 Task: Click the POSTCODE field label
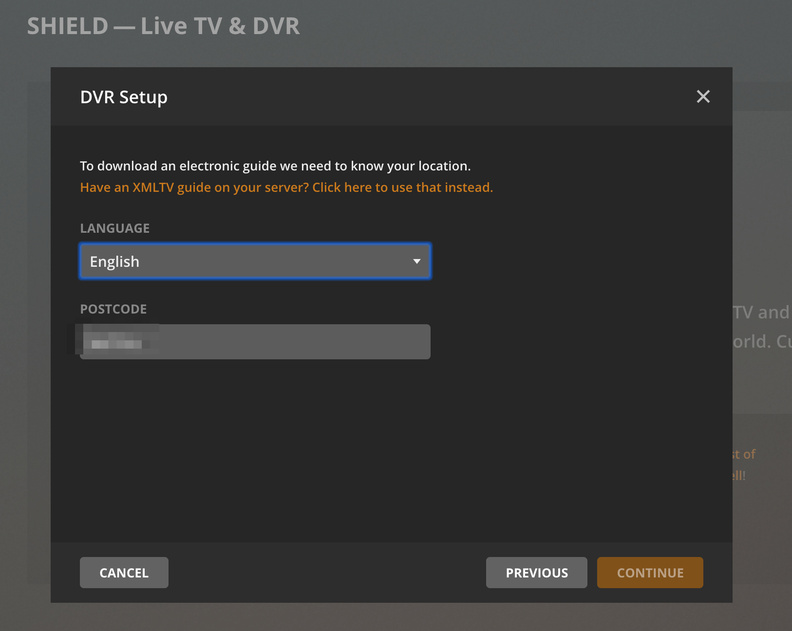113,309
